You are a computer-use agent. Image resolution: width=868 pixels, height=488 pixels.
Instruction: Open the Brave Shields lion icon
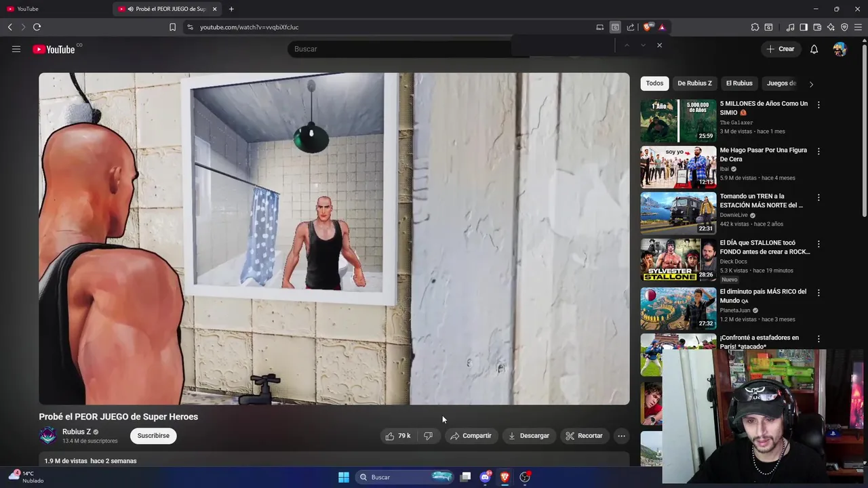coord(647,27)
